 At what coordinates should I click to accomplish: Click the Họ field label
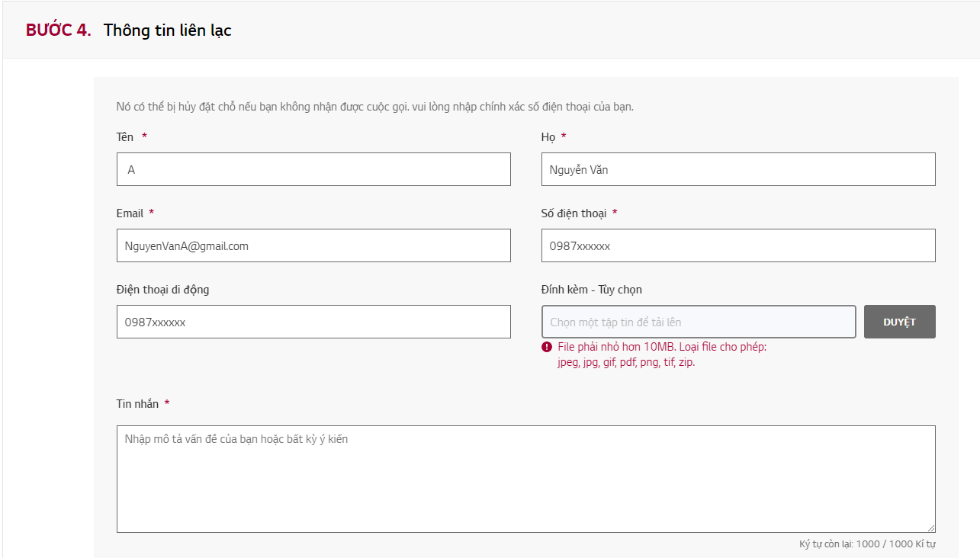tap(548, 137)
